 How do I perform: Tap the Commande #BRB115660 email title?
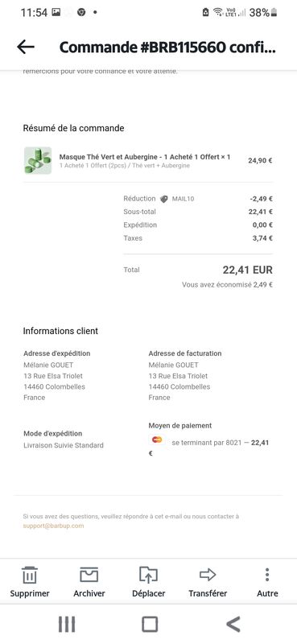[167, 47]
